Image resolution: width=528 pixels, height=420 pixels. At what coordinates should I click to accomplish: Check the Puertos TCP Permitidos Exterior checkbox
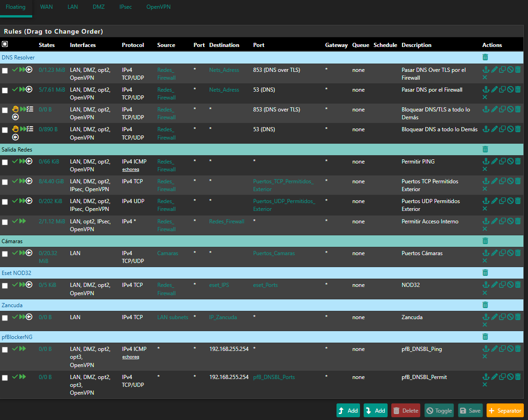click(5, 182)
